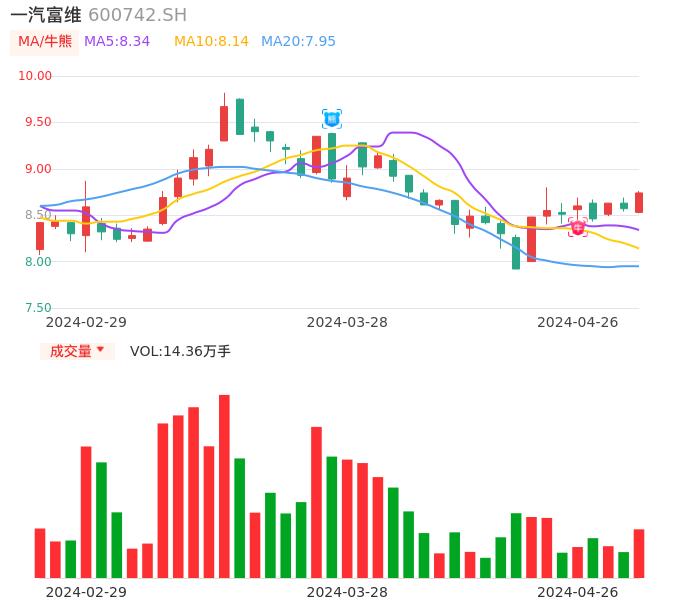Screen dimensions: 686x606
Task: Click the 2024-02-29 date under the price chart
Action: 86,322
